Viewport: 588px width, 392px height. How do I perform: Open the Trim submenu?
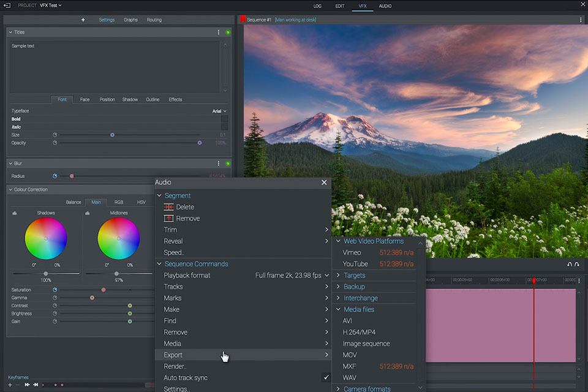pyautogui.click(x=243, y=230)
